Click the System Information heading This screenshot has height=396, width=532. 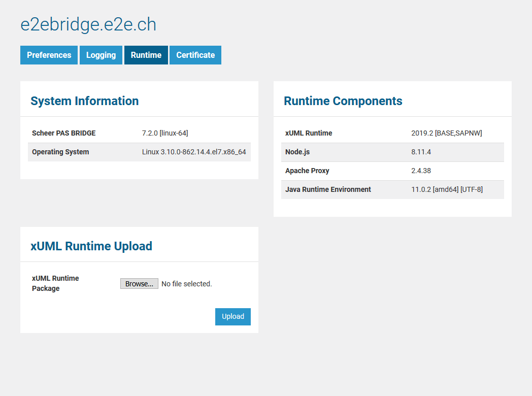[84, 101]
